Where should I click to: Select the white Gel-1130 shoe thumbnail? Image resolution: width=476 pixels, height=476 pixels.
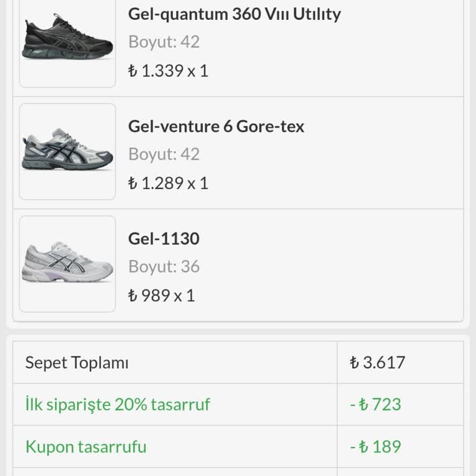(x=68, y=263)
